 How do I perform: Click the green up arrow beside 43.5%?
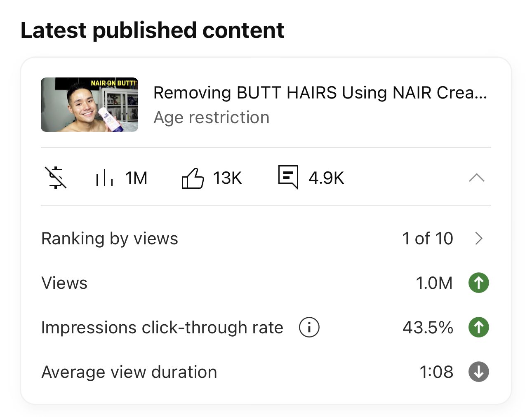coord(479,327)
